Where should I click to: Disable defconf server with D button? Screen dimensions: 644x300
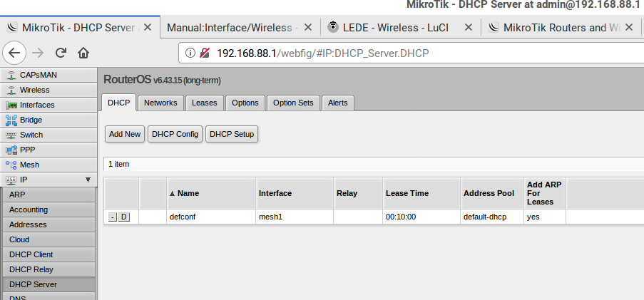pyautogui.click(x=124, y=217)
